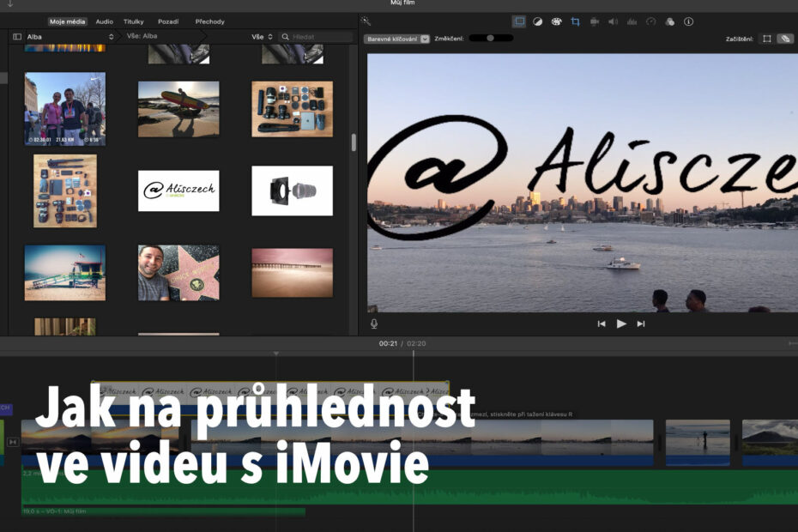Enable the Začištění eraser mode
This screenshot has height=532, width=798.
pyautogui.click(x=784, y=39)
